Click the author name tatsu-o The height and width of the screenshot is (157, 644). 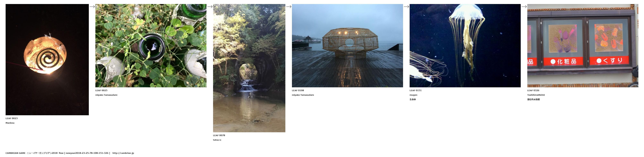pyautogui.click(x=217, y=140)
